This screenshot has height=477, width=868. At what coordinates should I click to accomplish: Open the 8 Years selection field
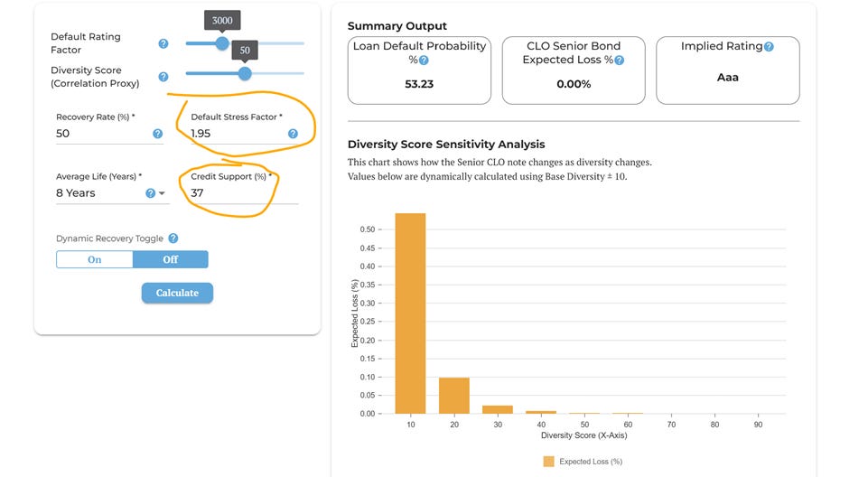click(111, 193)
